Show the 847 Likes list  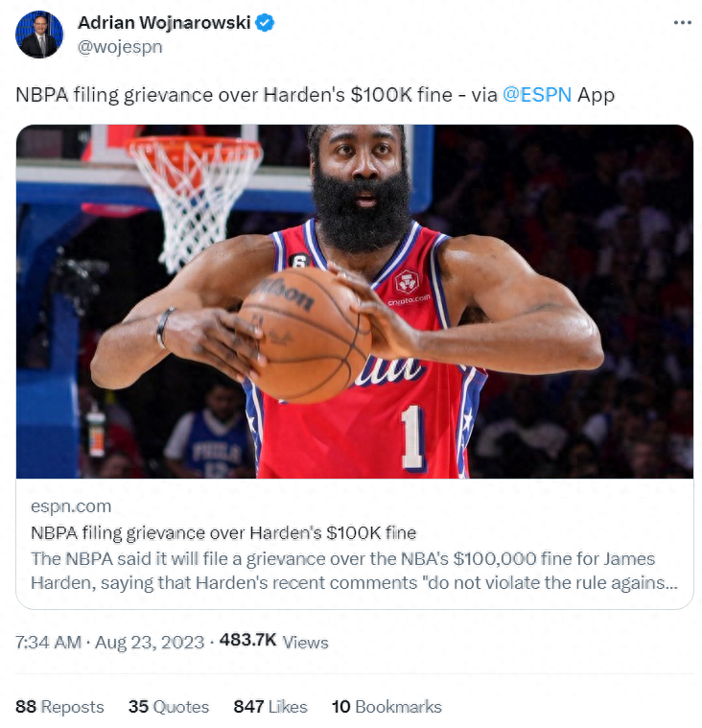tap(270, 707)
